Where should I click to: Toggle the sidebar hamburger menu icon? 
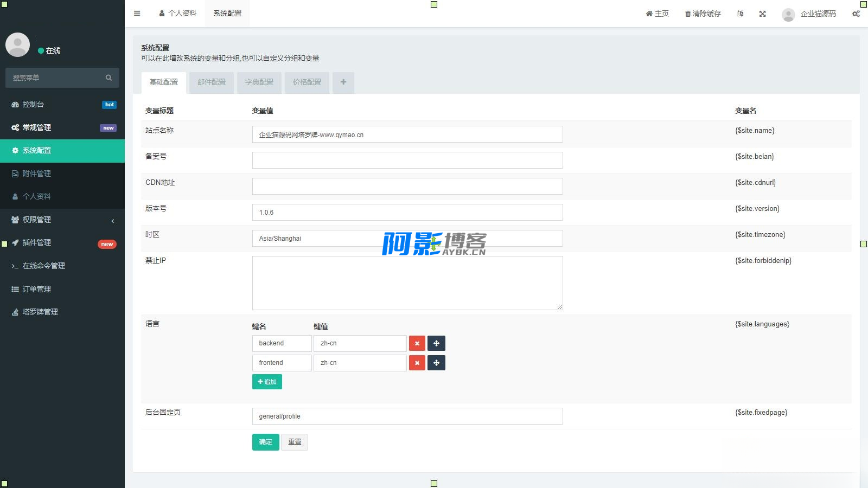[x=137, y=14]
